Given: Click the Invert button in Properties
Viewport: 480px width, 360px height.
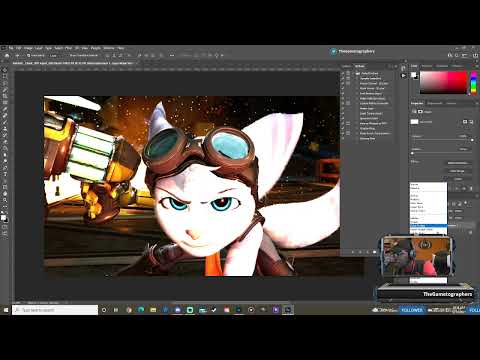Looking at the screenshot, I should click(x=458, y=179).
